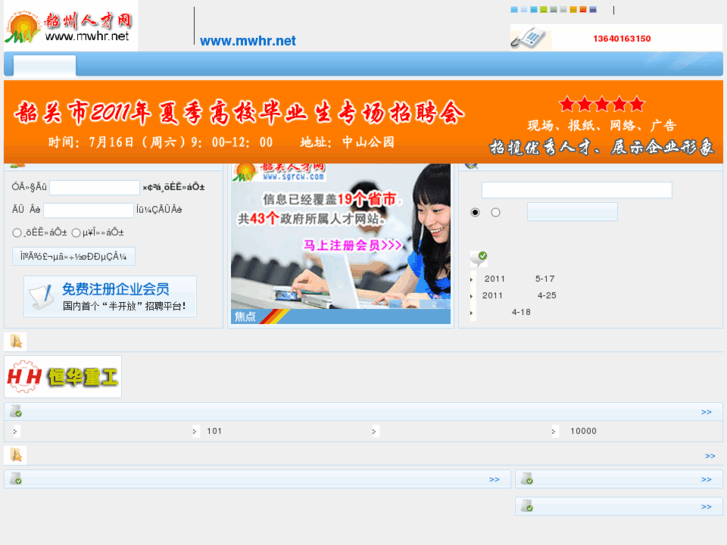
Task: Follow the garbled link beside the password field
Action: point(159,210)
